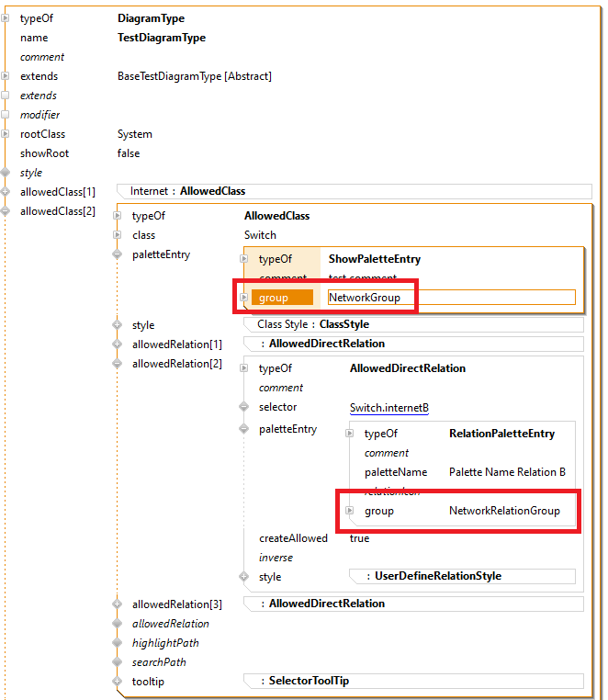Click the arrow icon beside group NetworkRelationGroup

pyautogui.click(x=350, y=511)
